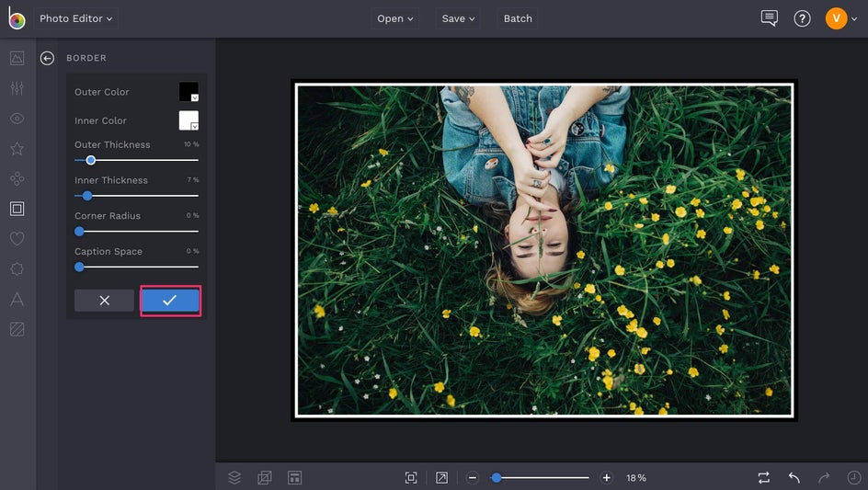Cancel border with X button
This screenshot has height=490, width=868.
tap(104, 301)
